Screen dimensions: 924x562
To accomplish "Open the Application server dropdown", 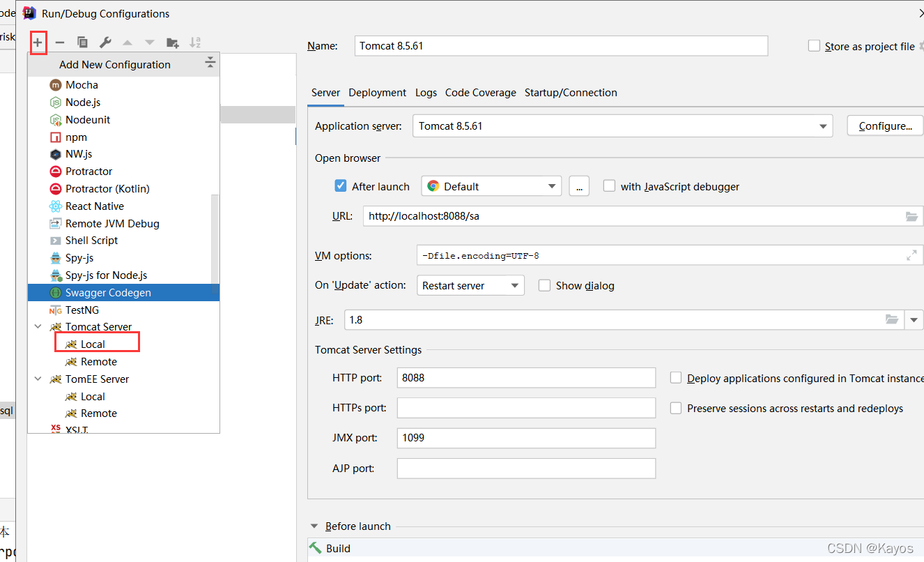I will tap(822, 126).
